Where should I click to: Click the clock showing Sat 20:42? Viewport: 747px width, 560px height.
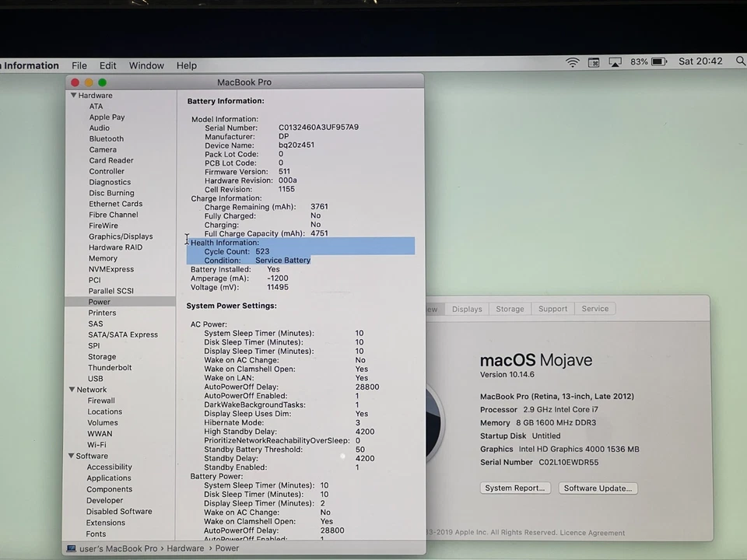[700, 61]
